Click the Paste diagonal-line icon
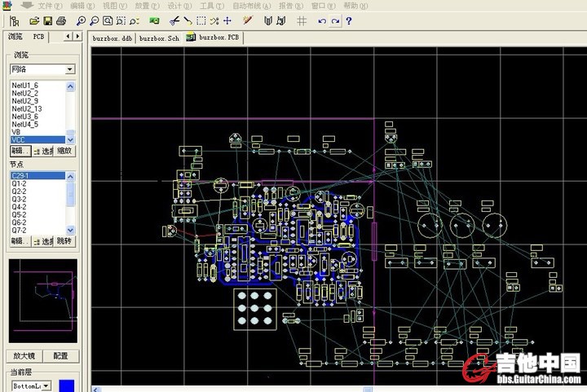 click(188, 21)
